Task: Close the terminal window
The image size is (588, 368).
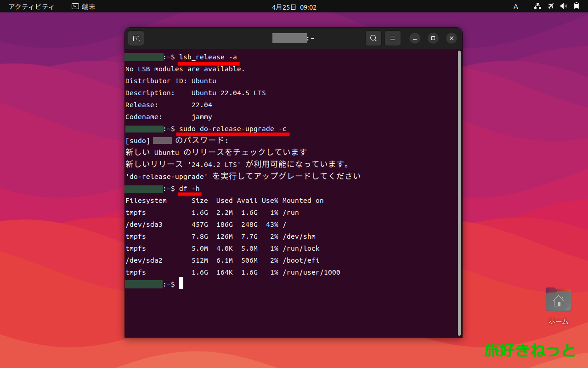Action: pos(451,38)
